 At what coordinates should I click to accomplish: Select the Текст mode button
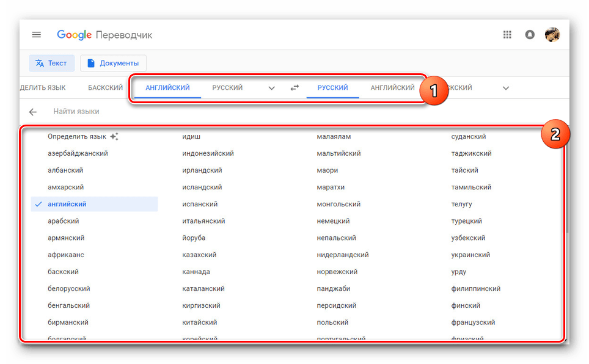tap(52, 63)
